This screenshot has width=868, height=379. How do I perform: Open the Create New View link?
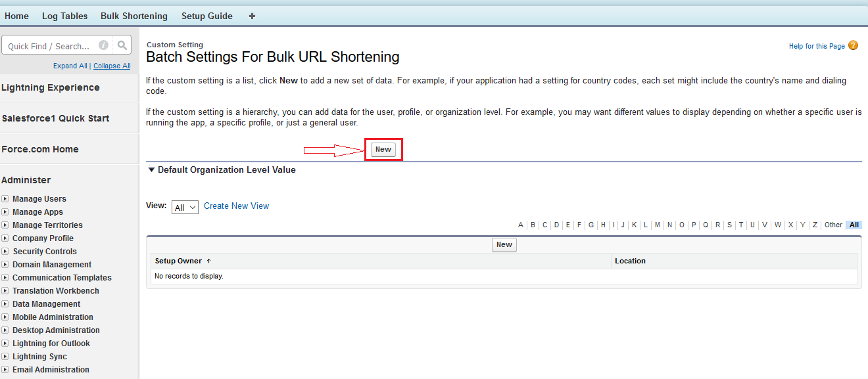click(x=236, y=206)
